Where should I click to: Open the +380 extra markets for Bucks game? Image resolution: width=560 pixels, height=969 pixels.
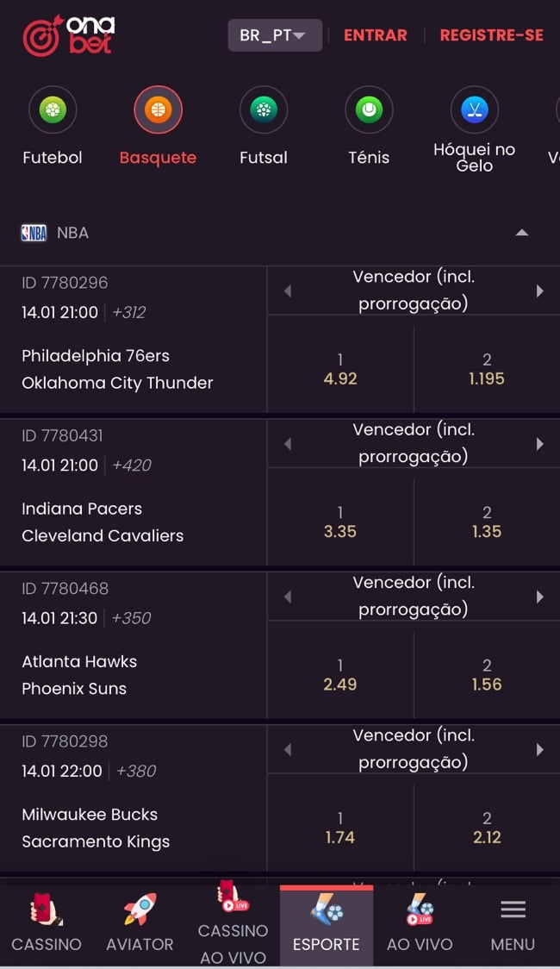pyautogui.click(x=135, y=772)
